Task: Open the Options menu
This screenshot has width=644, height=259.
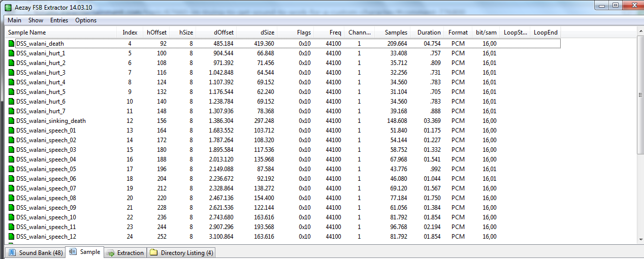Action: (86, 20)
